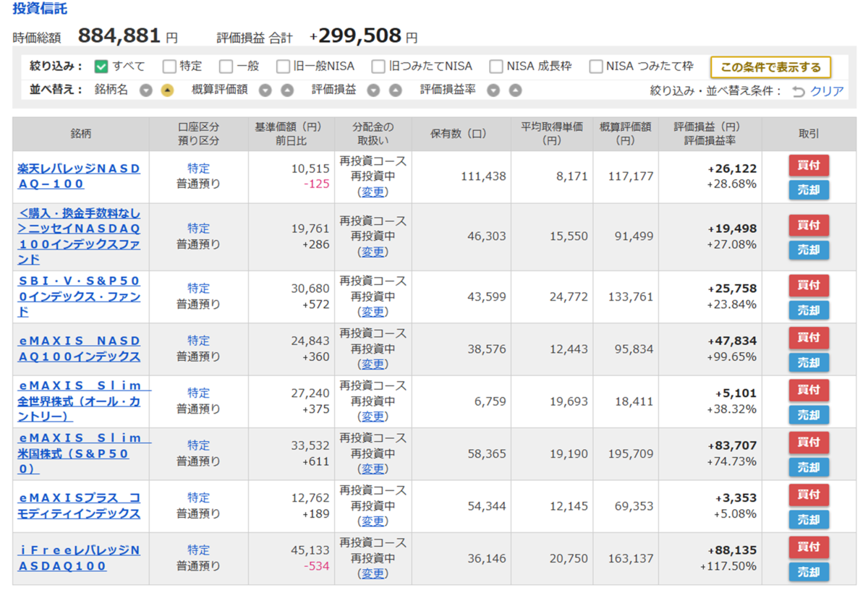Click 変更 link in 楽天レバレッジNASDAQ-100 row
This screenshot has height=593, width=868.
[x=373, y=192]
